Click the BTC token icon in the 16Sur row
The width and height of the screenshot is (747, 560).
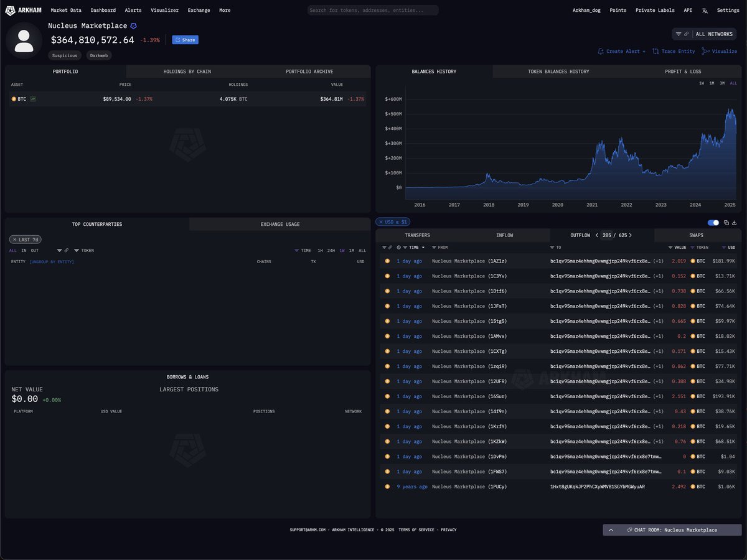[693, 396]
